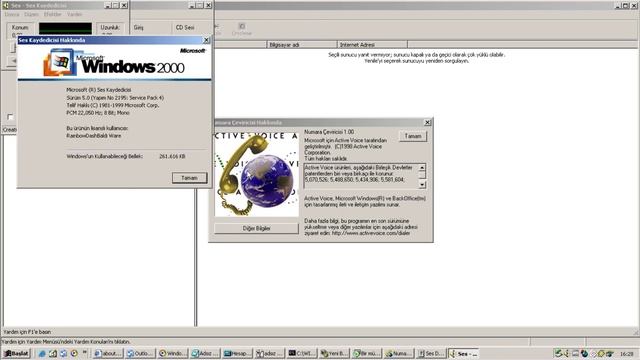Click the patent text scrollbar up arrow
640x360 pixels.
(x=422, y=167)
